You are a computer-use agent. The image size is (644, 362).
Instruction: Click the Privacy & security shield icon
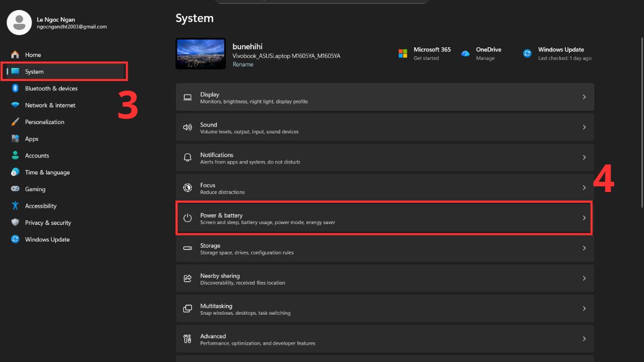pyautogui.click(x=15, y=223)
